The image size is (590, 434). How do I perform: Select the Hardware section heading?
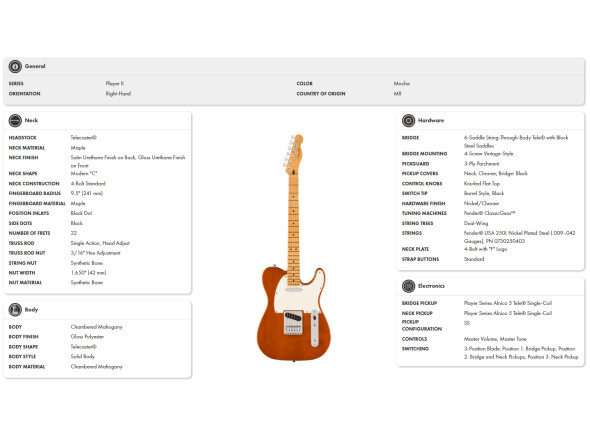431,120
